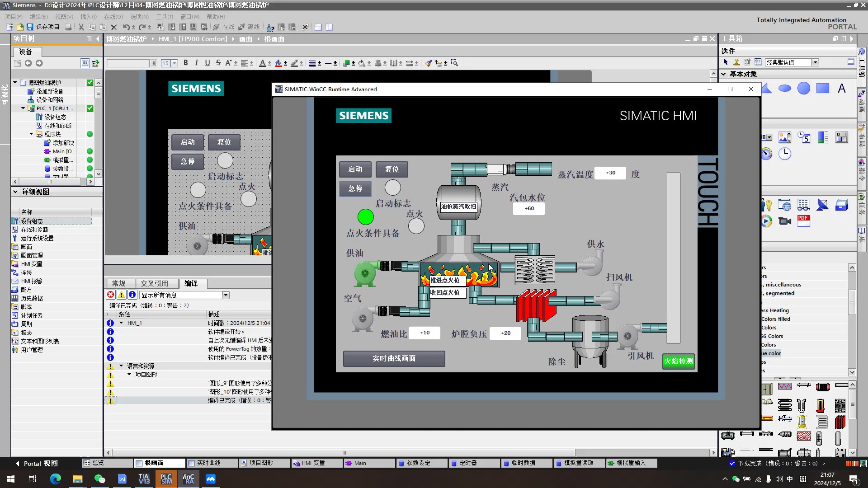868x488 pixels.
Task: Open the 经典默认值 style dropdown
Action: pos(815,62)
